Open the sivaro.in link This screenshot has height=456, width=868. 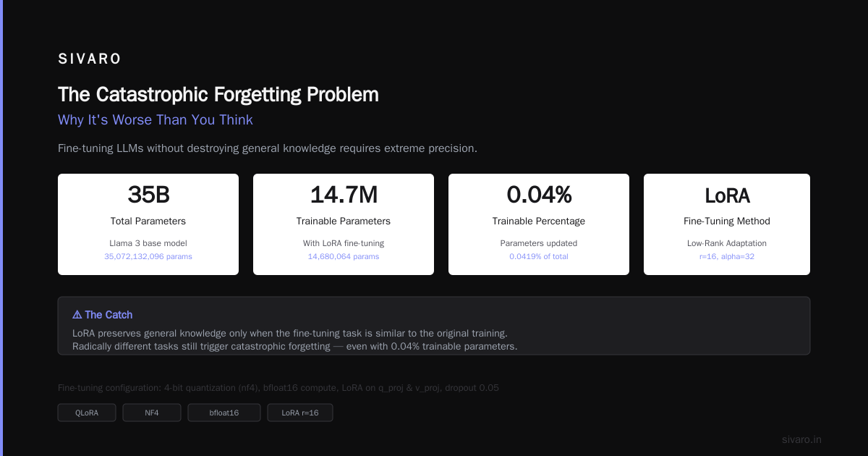[x=801, y=439]
